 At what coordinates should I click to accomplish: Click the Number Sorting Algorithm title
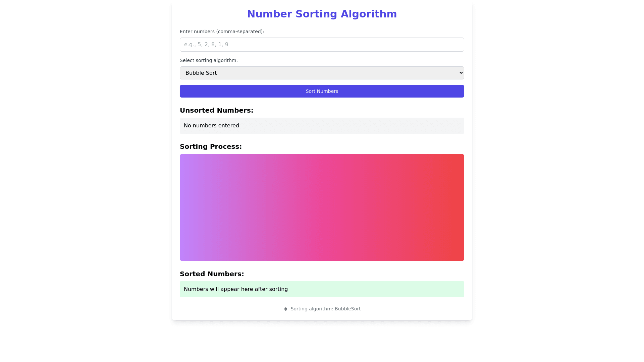tap(322, 14)
